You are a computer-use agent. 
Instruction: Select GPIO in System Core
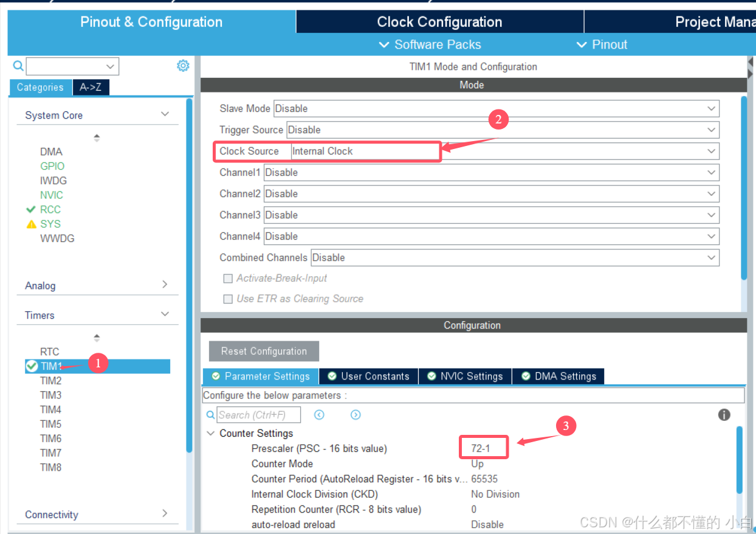(x=52, y=166)
